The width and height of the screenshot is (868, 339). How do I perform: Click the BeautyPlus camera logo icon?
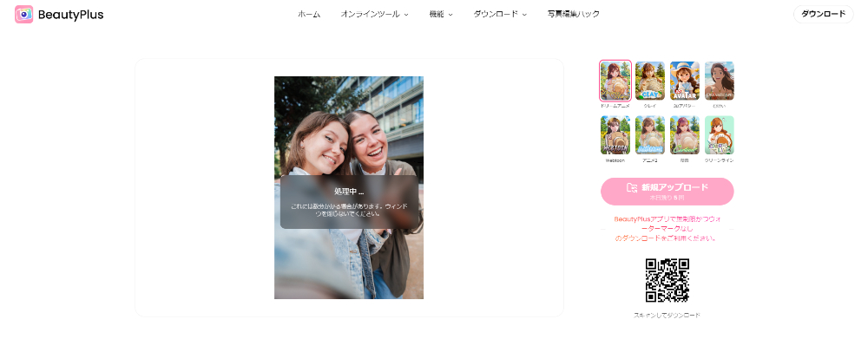23,15
